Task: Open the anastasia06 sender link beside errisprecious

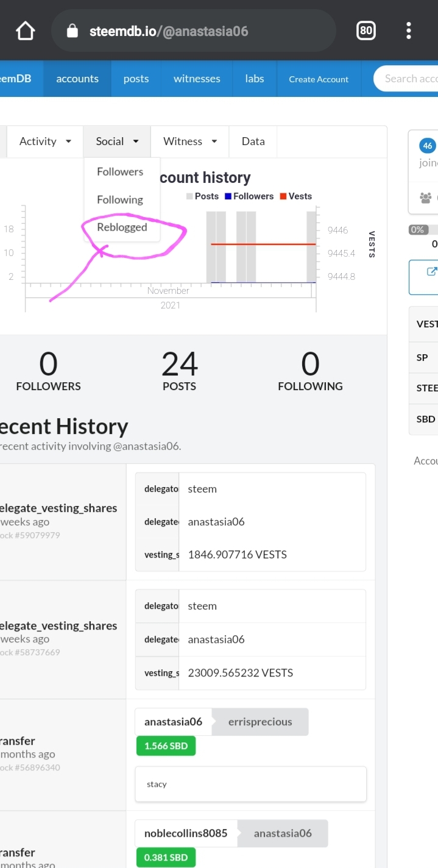Action: (x=173, y=722)
